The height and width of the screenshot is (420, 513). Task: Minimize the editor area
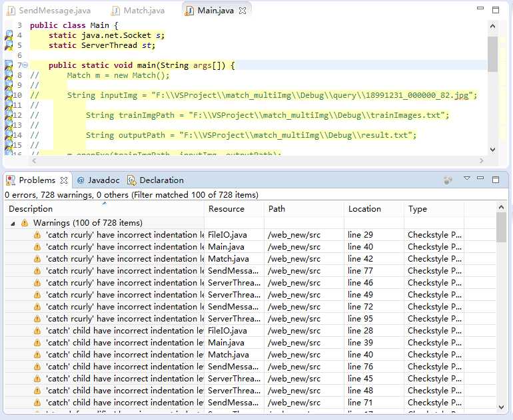(x=480, y=8)
